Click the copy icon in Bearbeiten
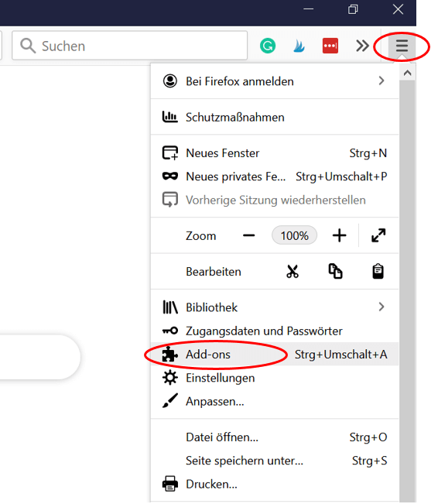The image size is (438, 504). 335,271
